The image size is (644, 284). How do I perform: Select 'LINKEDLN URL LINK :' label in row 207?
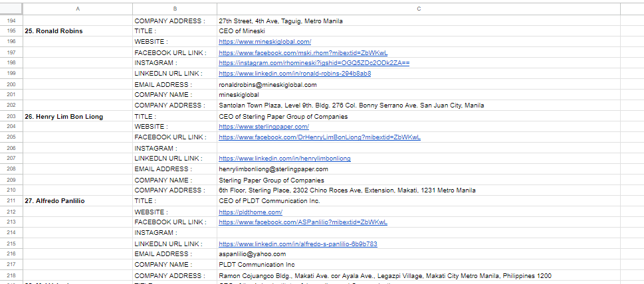click(x=175, y=158)
